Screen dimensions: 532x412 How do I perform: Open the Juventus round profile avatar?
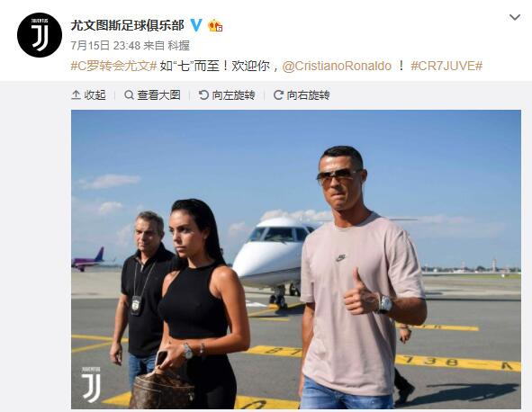[40, 35]
